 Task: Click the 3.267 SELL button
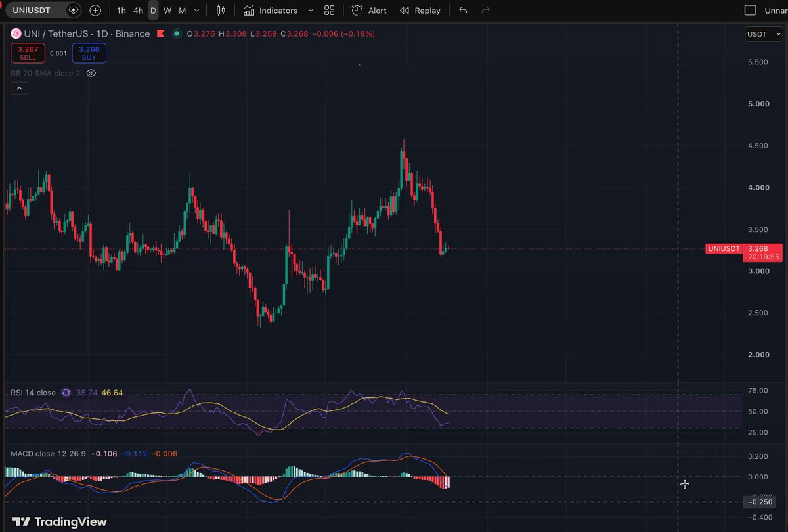(x=28, y=53)
